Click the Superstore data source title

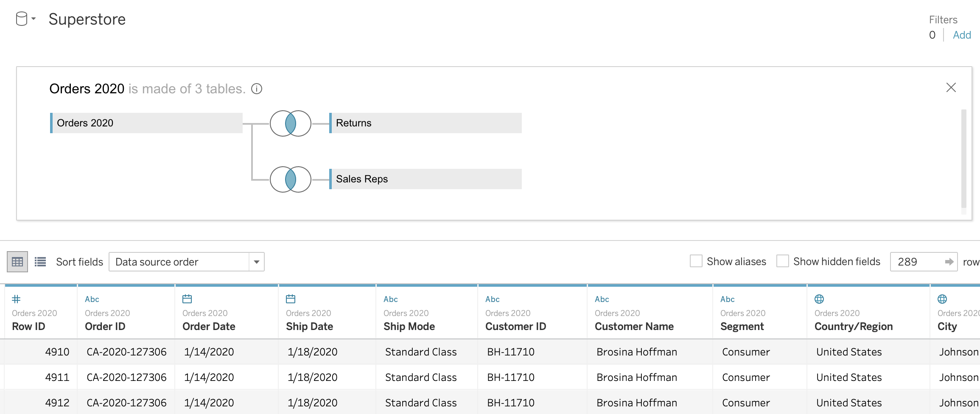(87, 19)
